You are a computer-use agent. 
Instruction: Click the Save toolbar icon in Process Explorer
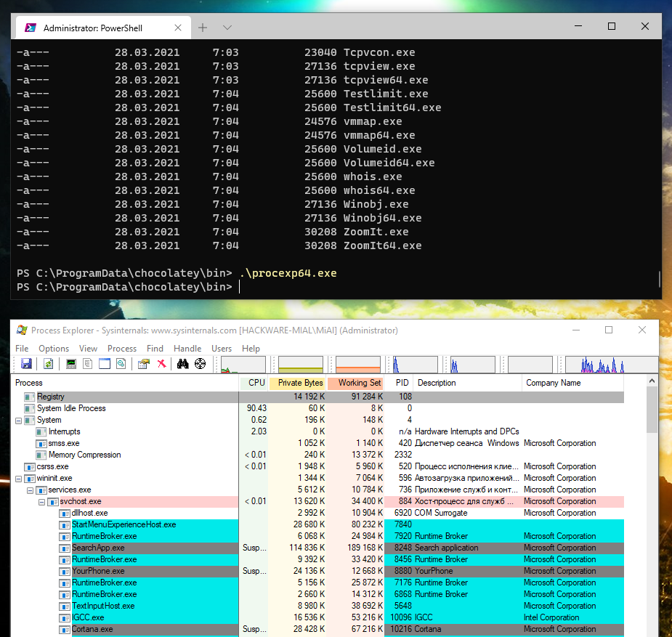click(26, 364)
